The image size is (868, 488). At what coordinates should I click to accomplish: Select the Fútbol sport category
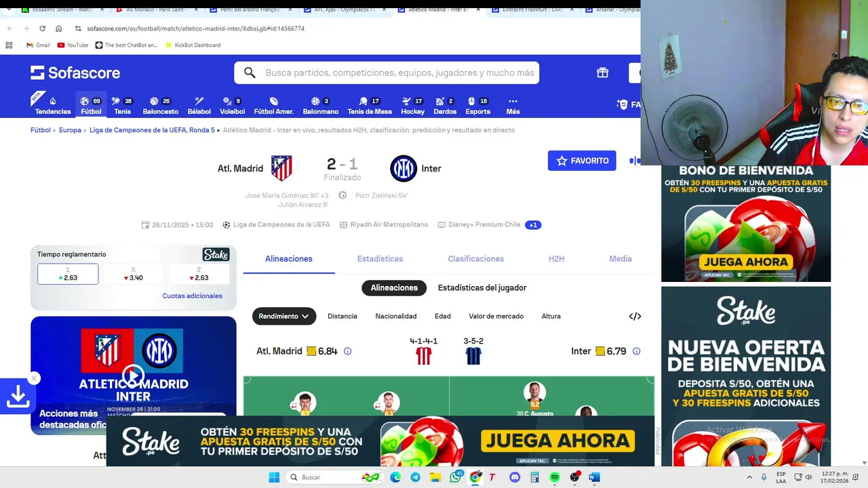[91, 106]
